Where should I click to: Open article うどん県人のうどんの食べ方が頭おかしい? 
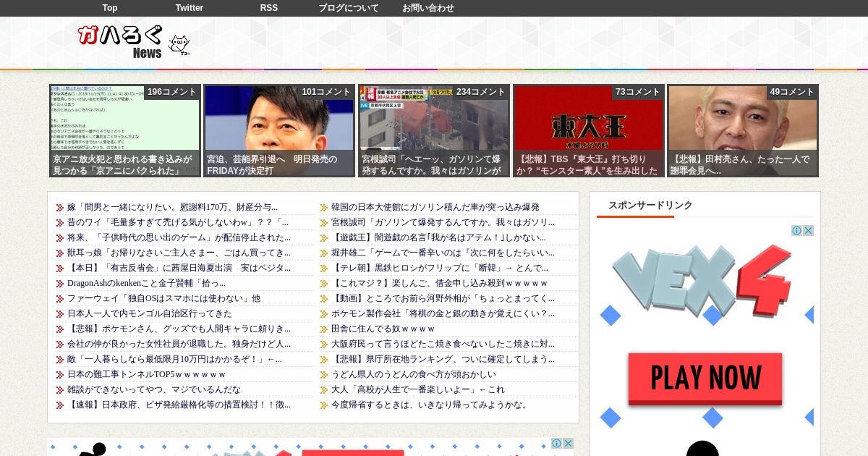[x=414, y=374]
